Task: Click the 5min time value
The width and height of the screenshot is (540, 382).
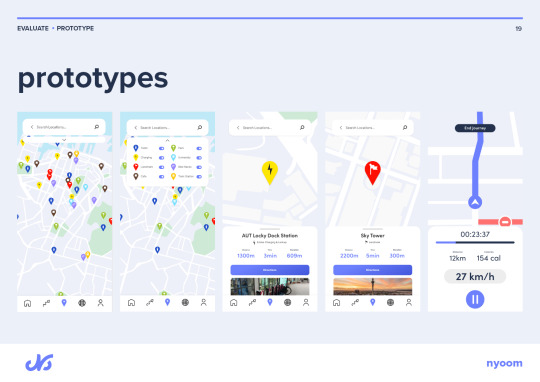Action: click(373, 256)
